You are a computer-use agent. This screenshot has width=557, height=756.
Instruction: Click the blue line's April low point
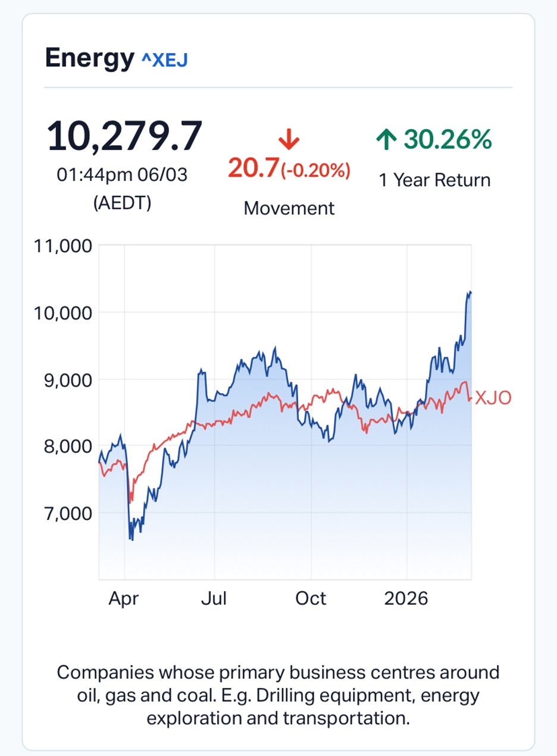click(131, 539)
